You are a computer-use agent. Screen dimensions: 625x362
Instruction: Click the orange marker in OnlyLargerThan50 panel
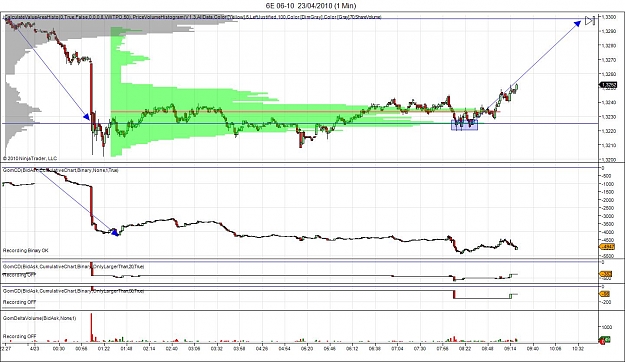tap(605, 294)
